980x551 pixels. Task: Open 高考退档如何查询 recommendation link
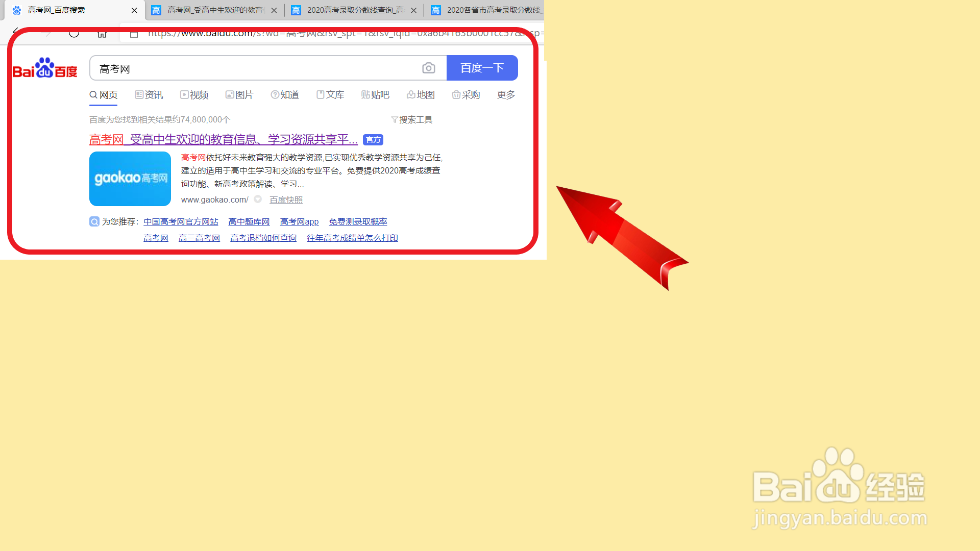(x=263, y=238)
